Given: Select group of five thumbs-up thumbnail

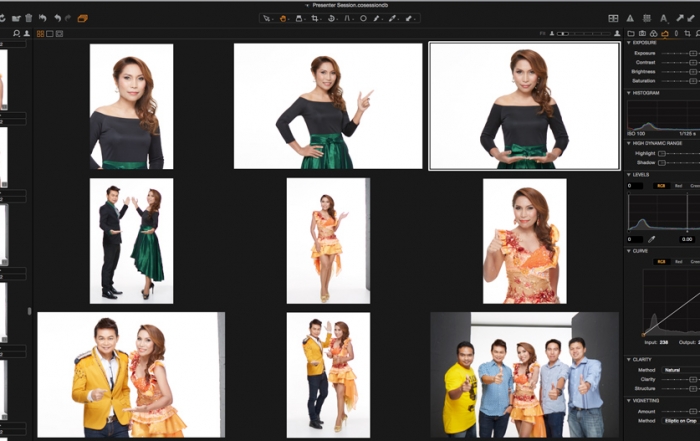Looking at the screenshot, I should click(x=525, y=374).
